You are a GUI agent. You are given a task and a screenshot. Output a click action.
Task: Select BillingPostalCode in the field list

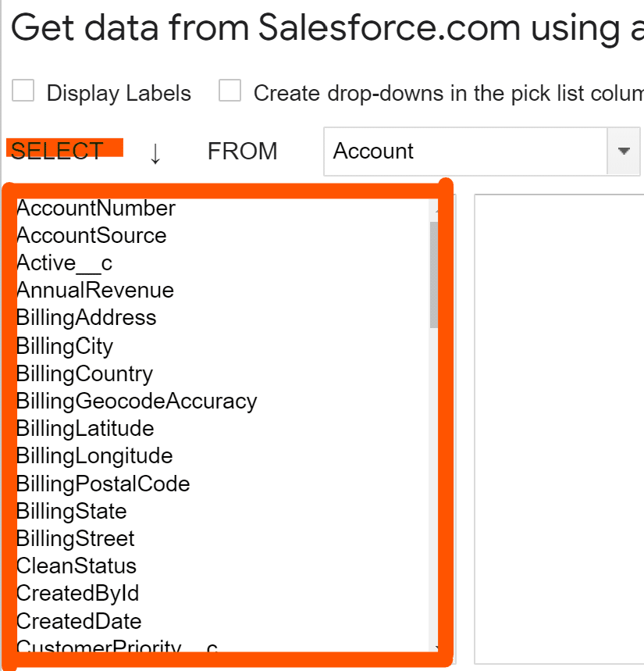[x=103, y=484]
